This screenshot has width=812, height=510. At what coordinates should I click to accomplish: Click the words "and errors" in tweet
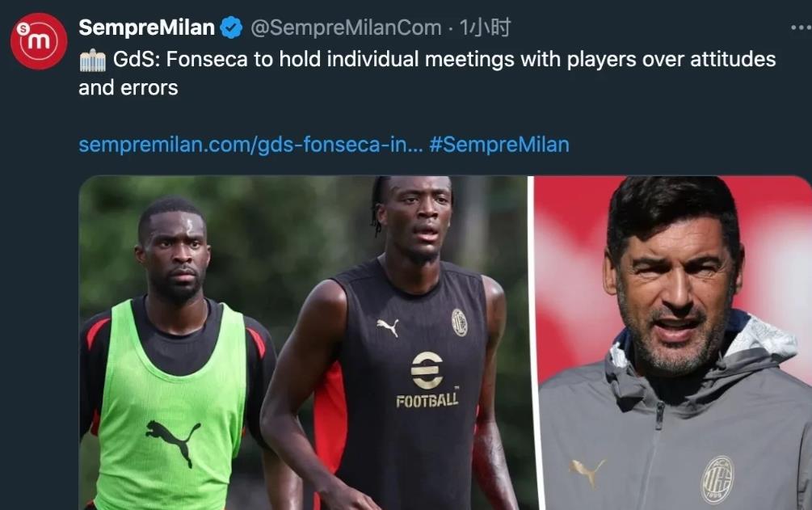[x=128, y=87]
